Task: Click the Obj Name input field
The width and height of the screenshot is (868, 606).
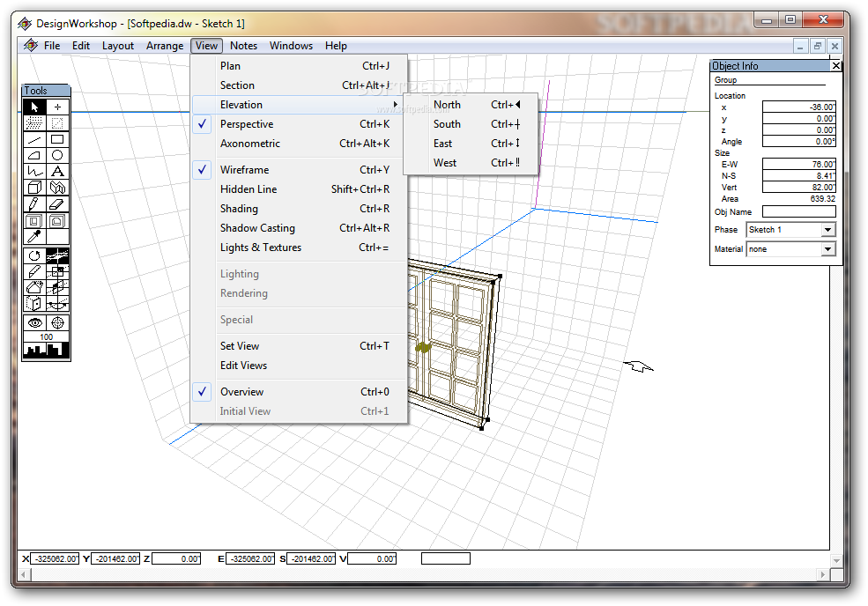Action: [x=798, y=211]
